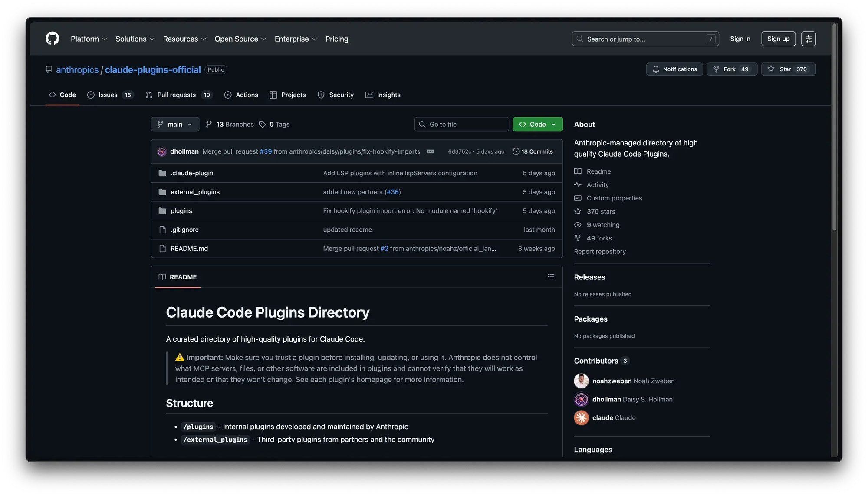This screenshot has height=496, width=868.
Task: Open pull request #39 link
Action: click(265, 151)
